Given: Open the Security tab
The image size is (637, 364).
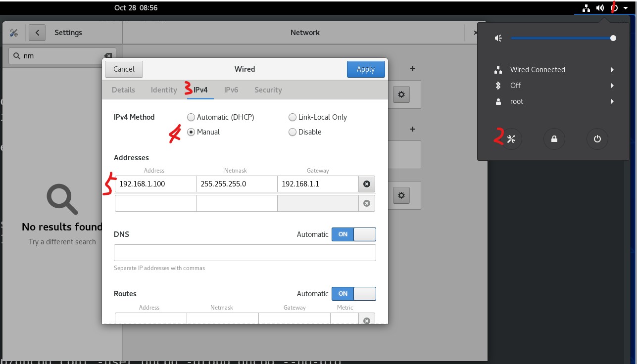Looking at the screenshot, I should tap(268, 90).
